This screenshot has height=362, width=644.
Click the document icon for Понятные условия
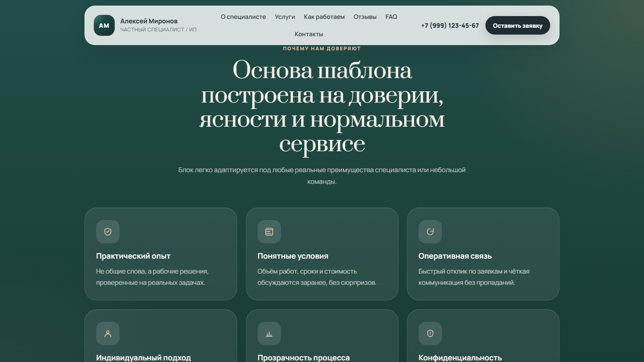click(x=269, y=232)
